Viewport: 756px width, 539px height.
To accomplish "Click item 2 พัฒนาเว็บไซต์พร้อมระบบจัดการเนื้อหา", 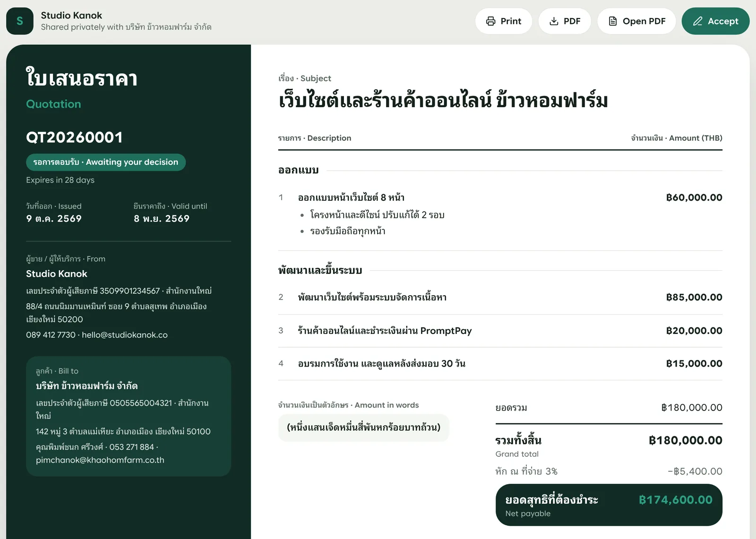I will click(372, 297).
